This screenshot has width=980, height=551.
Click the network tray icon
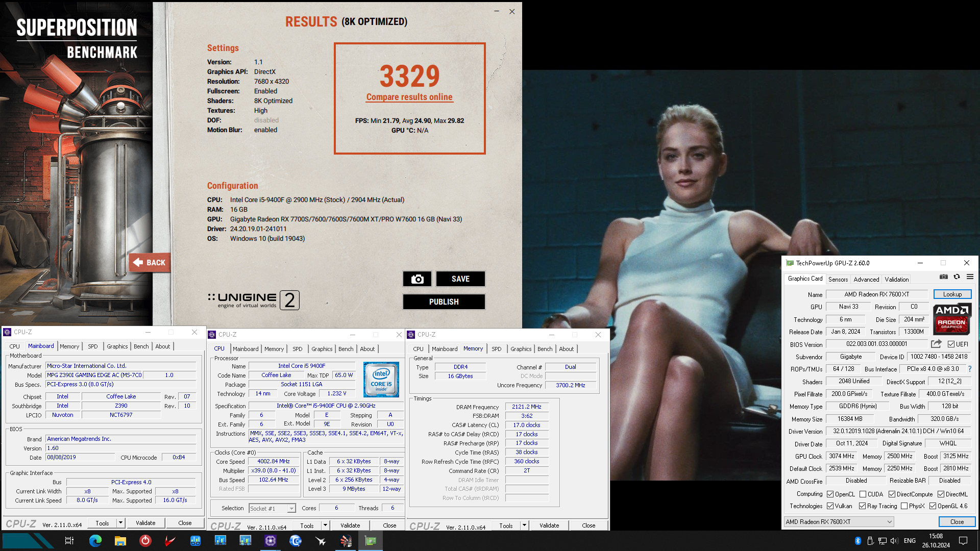pyautogui.click(x=883, y=541)
